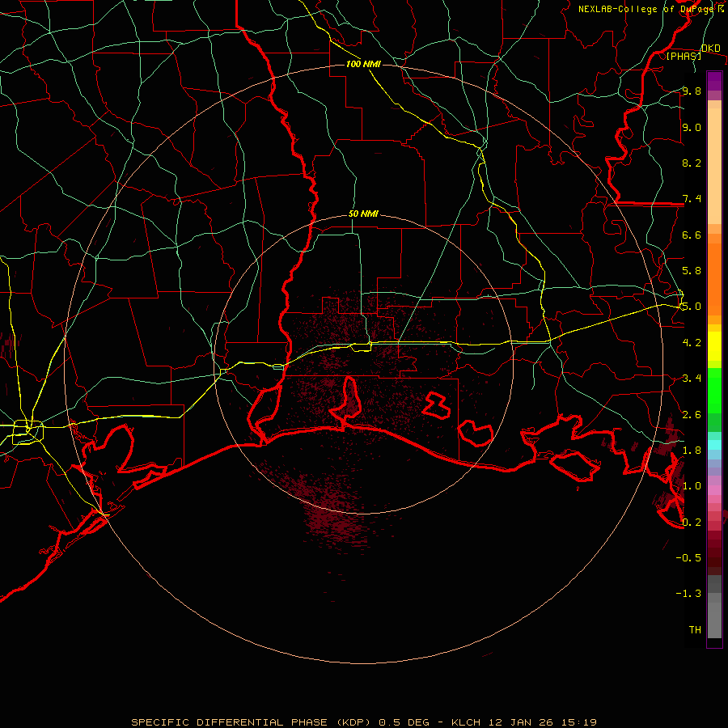Click the 50 NMI range ring label
The image size is (728, 728).
point(363,214)
